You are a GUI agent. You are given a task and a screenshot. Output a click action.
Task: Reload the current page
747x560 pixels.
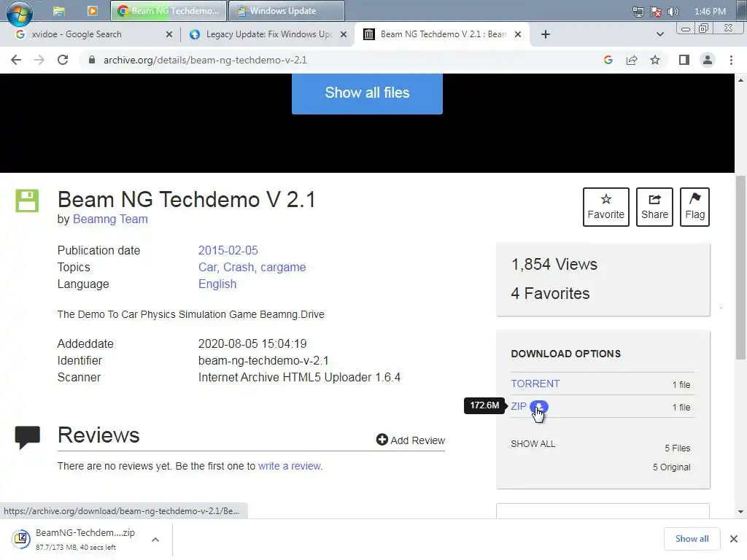point(63,60)
